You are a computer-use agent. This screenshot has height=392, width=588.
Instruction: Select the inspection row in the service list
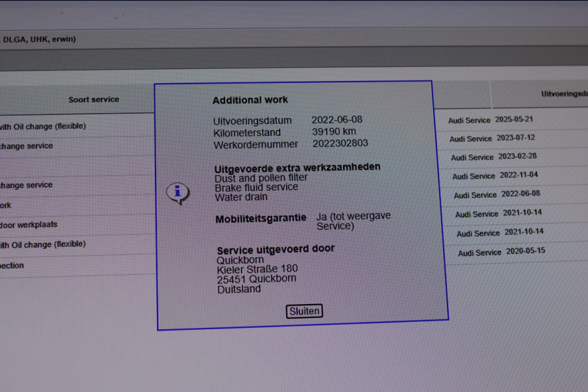(12, 265)
